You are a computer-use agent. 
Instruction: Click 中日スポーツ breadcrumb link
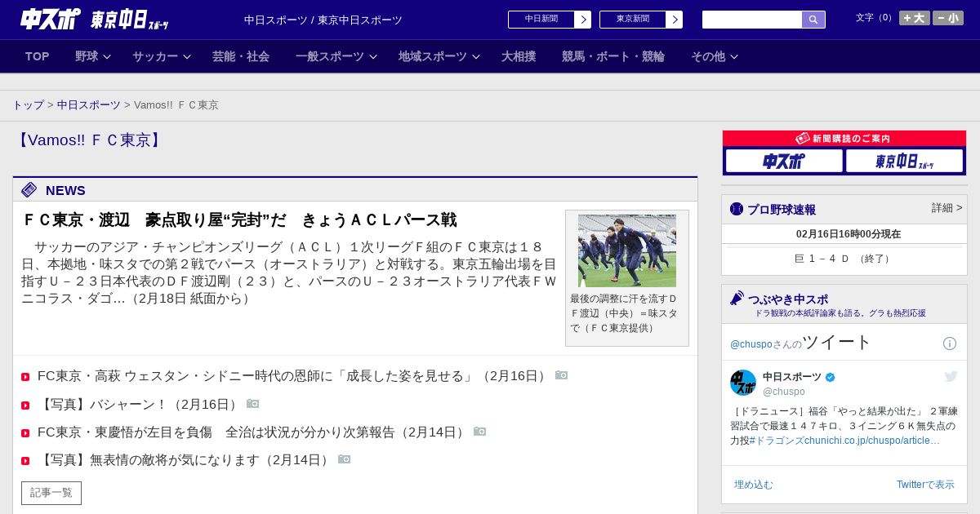(89, 105)
